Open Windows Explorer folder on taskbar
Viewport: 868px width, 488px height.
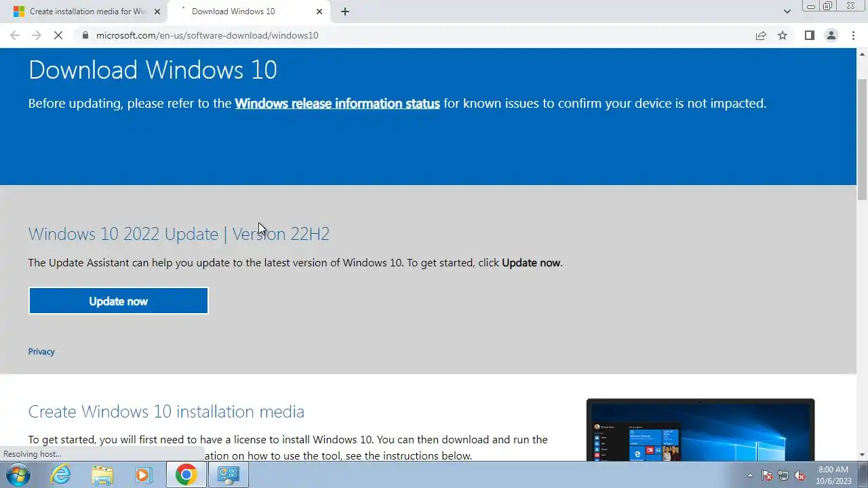click(102, 474)
